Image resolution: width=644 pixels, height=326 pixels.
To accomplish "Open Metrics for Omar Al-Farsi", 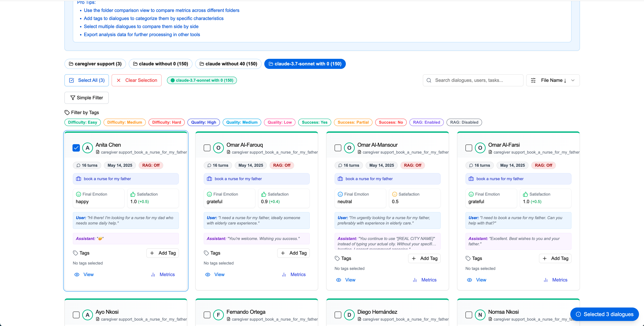I will coord(556,280).
